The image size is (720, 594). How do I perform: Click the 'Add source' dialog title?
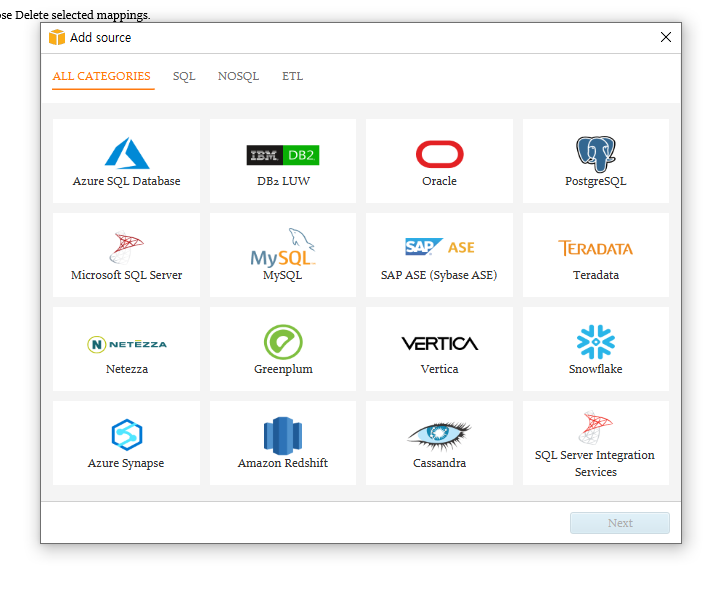point(101,38)
